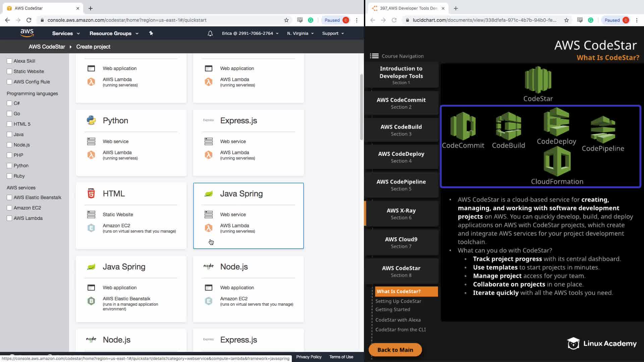This screenshot has height=362, width=644.
Task: Select Setting Up CodeStar lesson
Action: click(x=398, y=301)
